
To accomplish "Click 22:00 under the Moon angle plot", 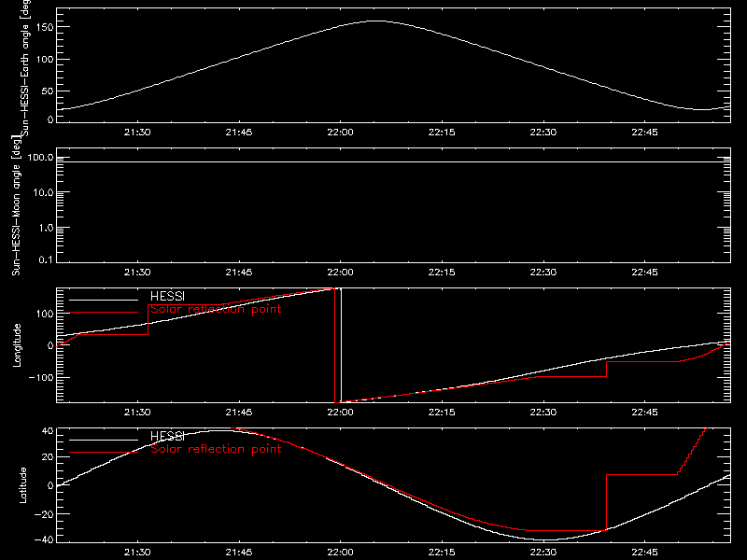I will coord(340,273).
